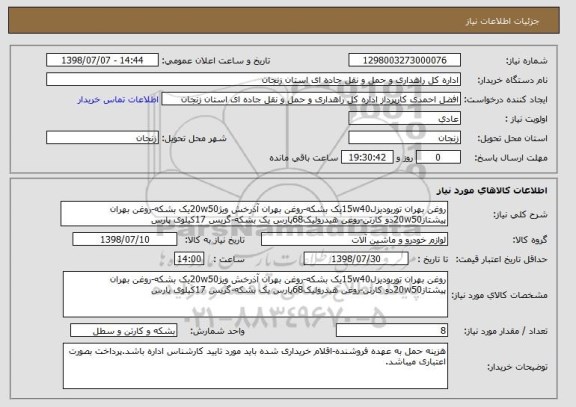Click the مشخصات کالای مورد نیاز text area
Image resolution: width=576 pixels, height=407 pixels.
[x=255, y=295]
